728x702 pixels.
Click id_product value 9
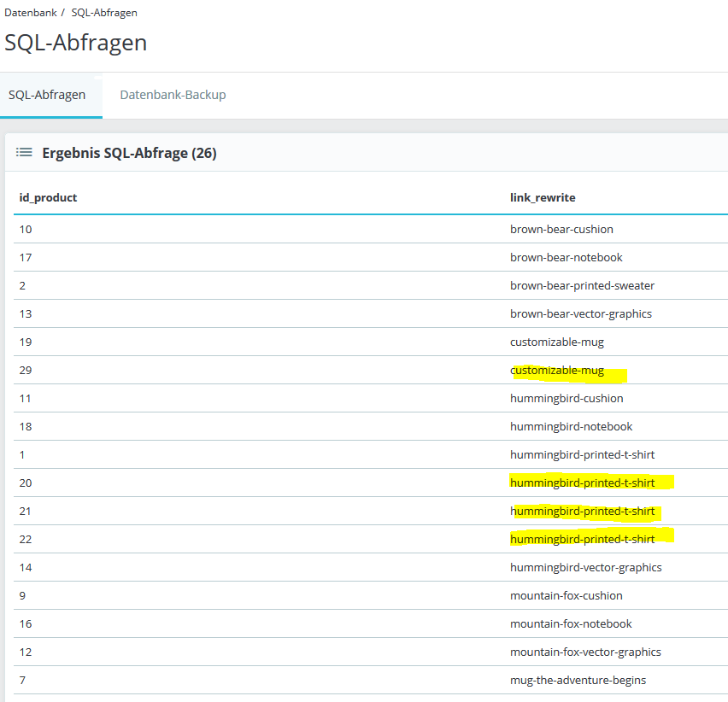(22, 596)
